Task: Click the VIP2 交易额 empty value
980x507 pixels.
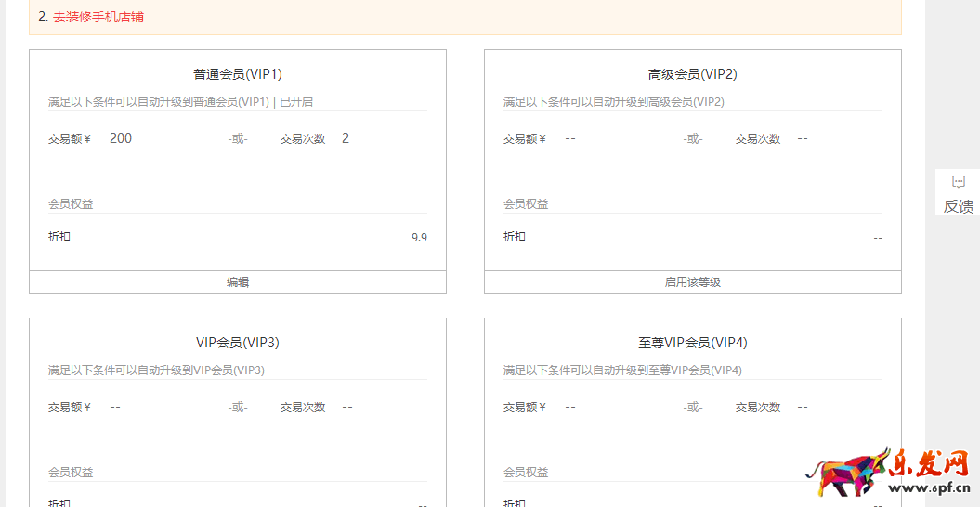Action: point(570,138)
